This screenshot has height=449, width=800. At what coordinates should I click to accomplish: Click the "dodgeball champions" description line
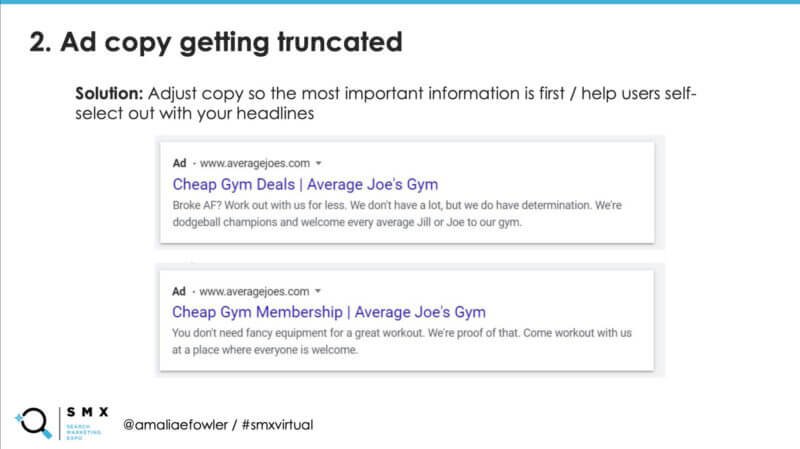click(x=348, y=223)
